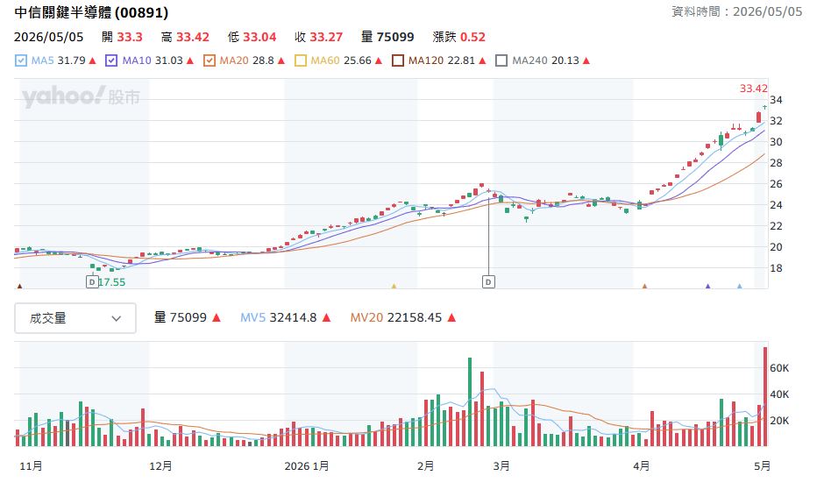Click the light blue triangle marker near May
The image size is (817, 504).
tap(739, 286)
